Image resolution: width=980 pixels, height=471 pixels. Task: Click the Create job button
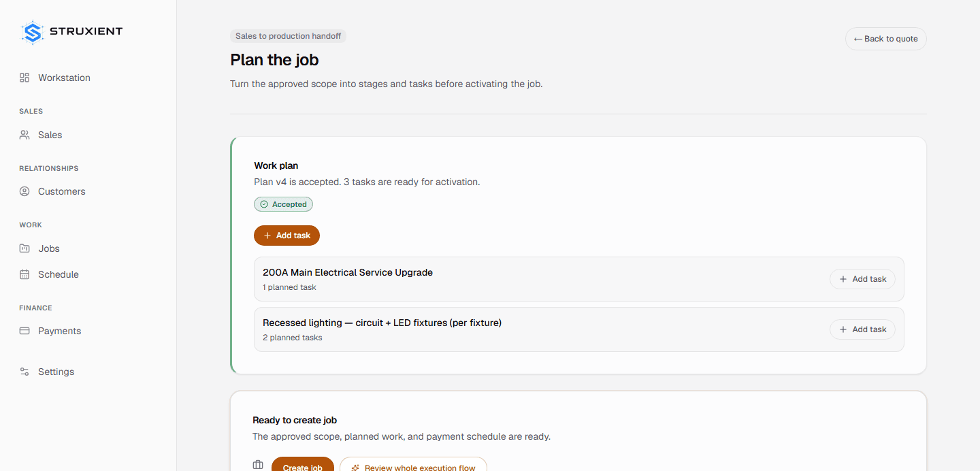coord(303,464)
